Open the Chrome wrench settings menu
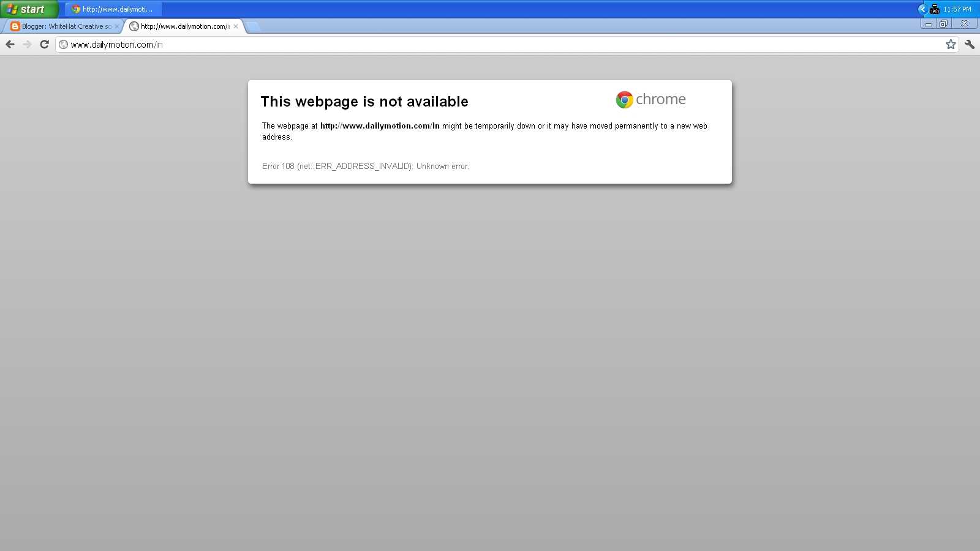Viewport: 980px width, 551px height. click(x=970, y=44)
